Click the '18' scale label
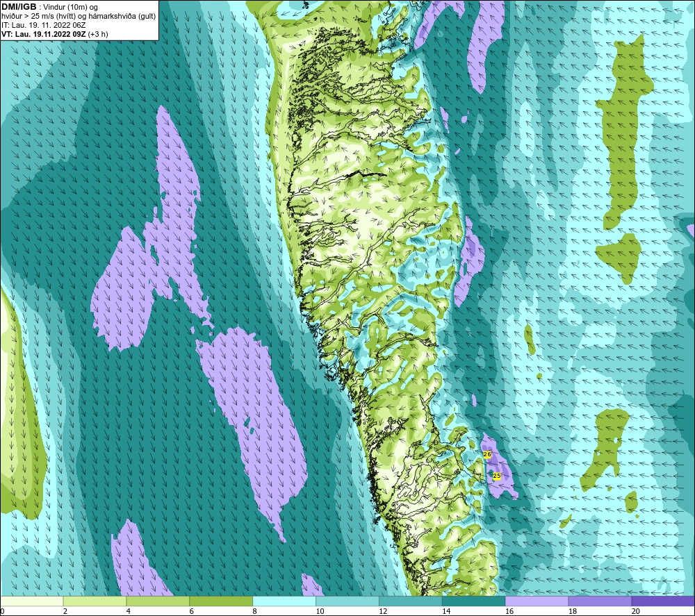The width and height of the screenshot is (695, 616). pyautogui.click(x=573, y=612)
